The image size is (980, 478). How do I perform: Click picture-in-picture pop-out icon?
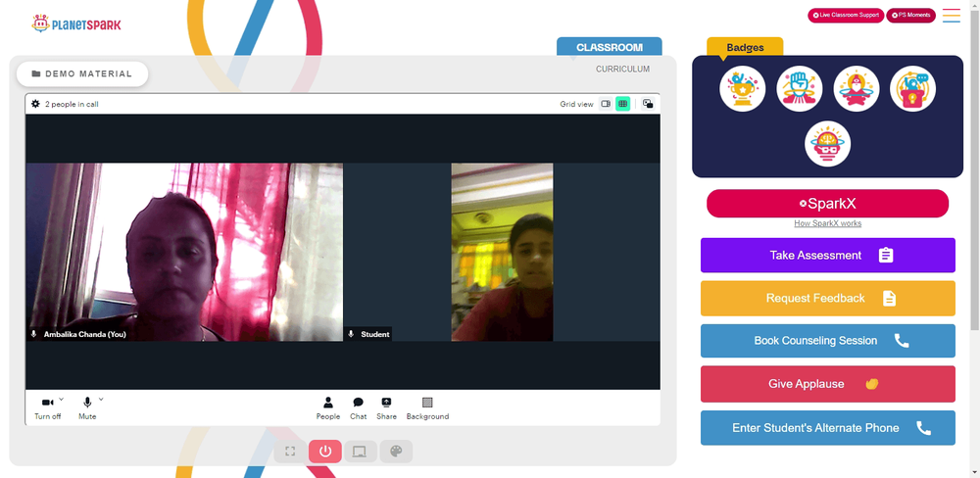click(x=648, y=104)
